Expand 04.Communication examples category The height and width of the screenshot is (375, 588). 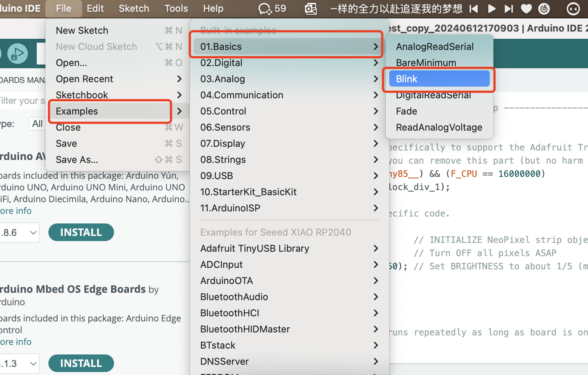(x=289, y=95)
